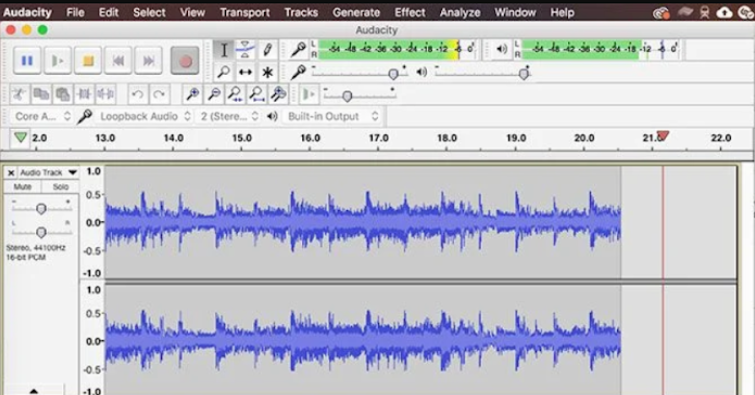
Task: Open the Select menu
Action: [149, 12]
